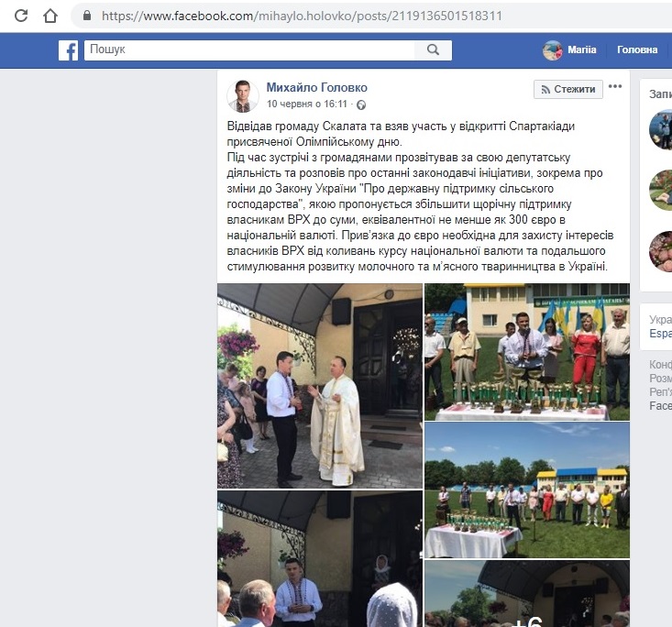The width and height of the screenshot is (672, 627).
Task: Open the post timestamp 10 червня link
Action: pos(307,104)
